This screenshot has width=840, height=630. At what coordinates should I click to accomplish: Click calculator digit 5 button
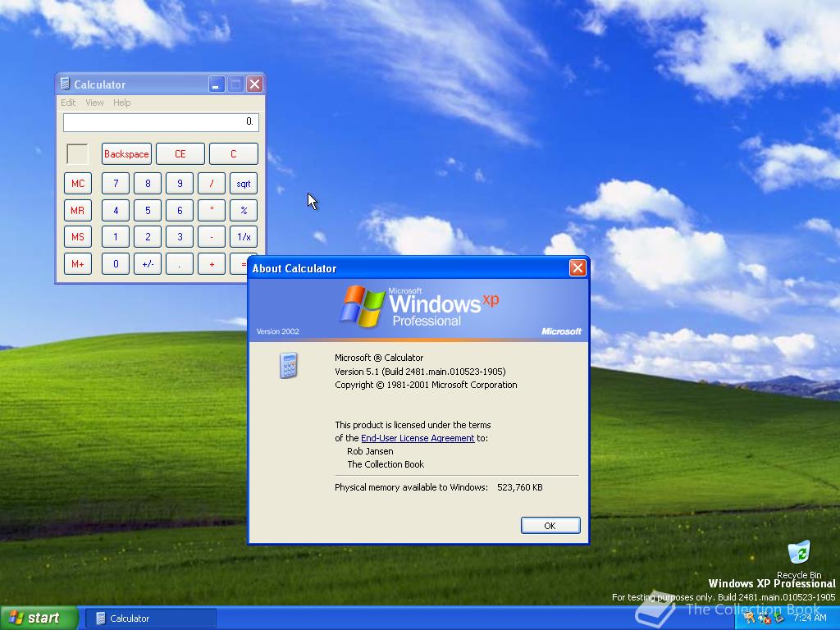(148, 210)
